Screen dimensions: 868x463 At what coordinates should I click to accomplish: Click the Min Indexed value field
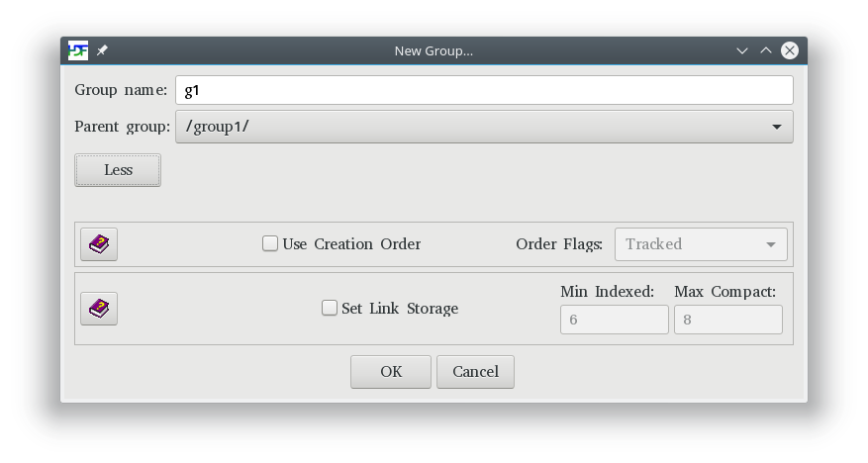[x=615, y=320]
